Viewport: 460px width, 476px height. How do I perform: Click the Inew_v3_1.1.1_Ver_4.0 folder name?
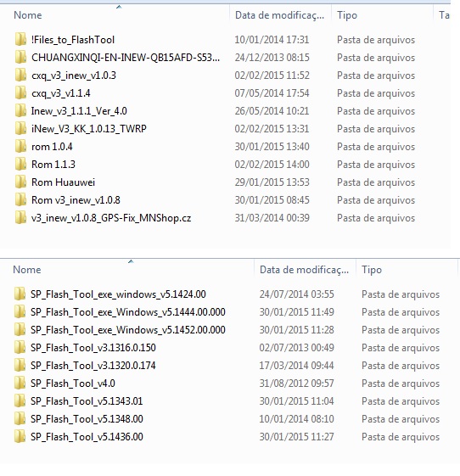[x=79, y=111]
